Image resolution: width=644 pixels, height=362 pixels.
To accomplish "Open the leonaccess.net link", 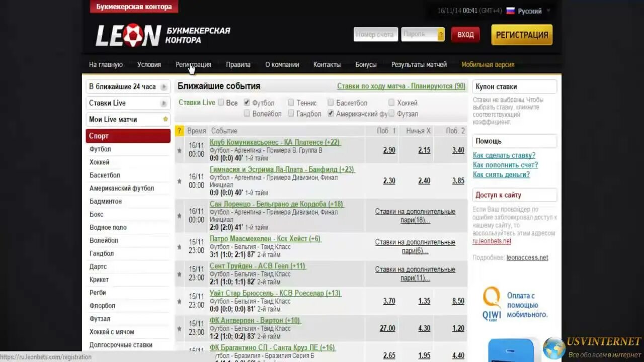I will (x=527, y=257).
